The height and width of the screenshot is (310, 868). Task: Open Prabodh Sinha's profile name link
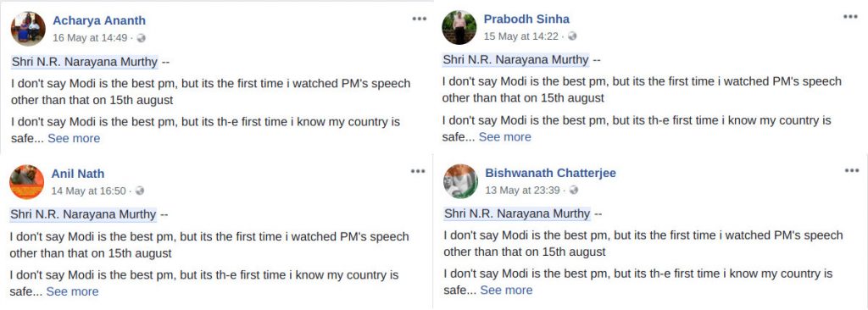pyautogui.click(x=526, y=19)
